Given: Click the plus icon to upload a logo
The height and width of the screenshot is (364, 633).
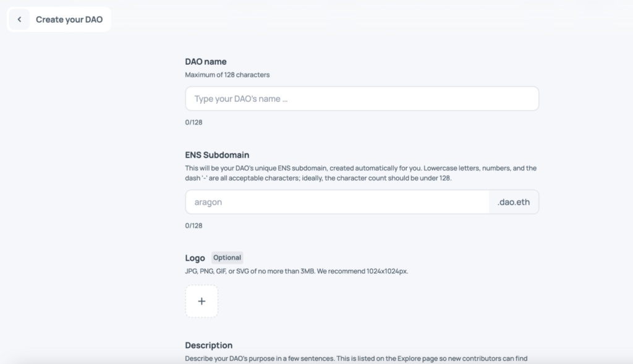Looking at the screenshot, I should tap(202, 302).
